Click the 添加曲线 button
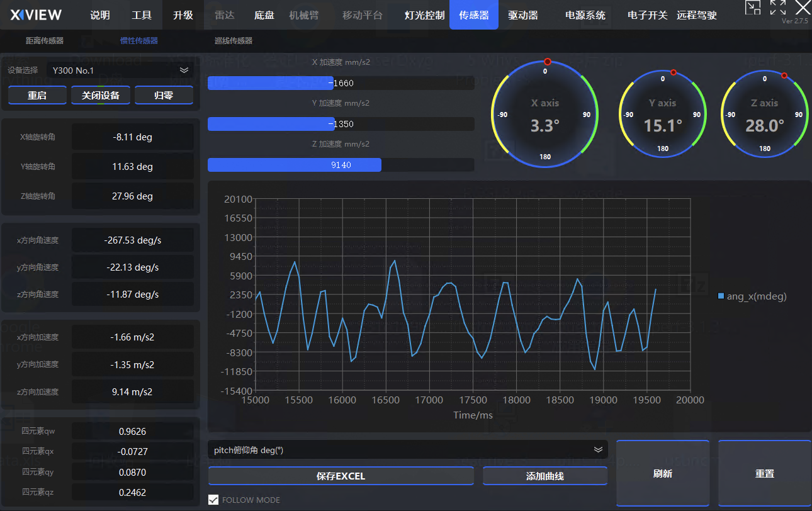Image resolution: width=812 pixels, height=511 pixels. 545,476
